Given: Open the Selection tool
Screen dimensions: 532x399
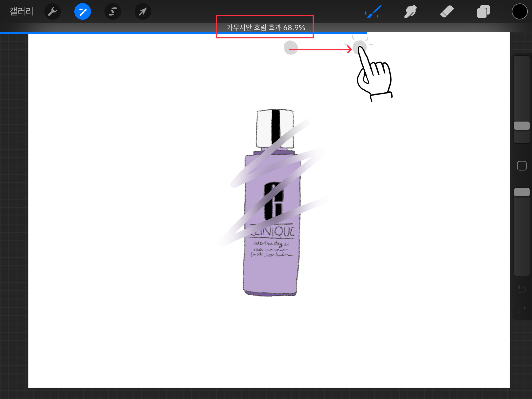Looking at the screenshot, I should [113, 12].
